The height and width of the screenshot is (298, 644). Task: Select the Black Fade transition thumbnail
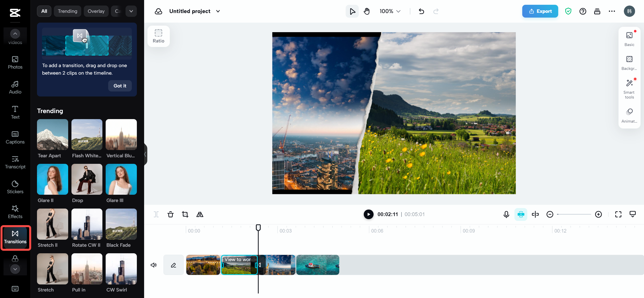121,224
